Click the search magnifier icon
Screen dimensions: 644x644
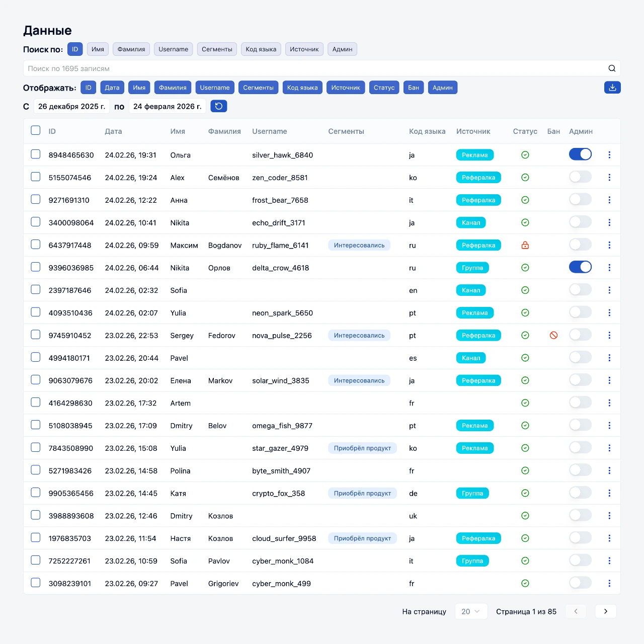612,68
